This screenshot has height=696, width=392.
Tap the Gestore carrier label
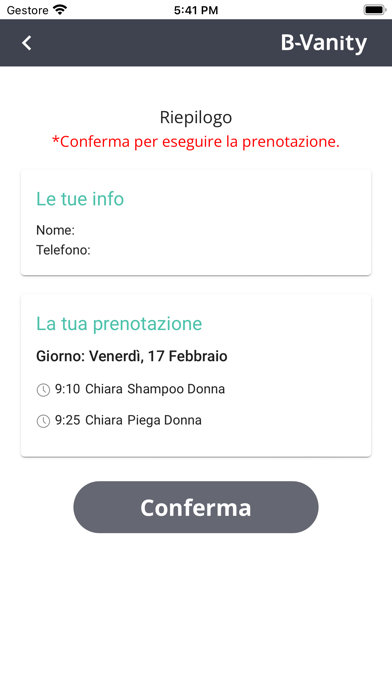(x=28, y=10)
